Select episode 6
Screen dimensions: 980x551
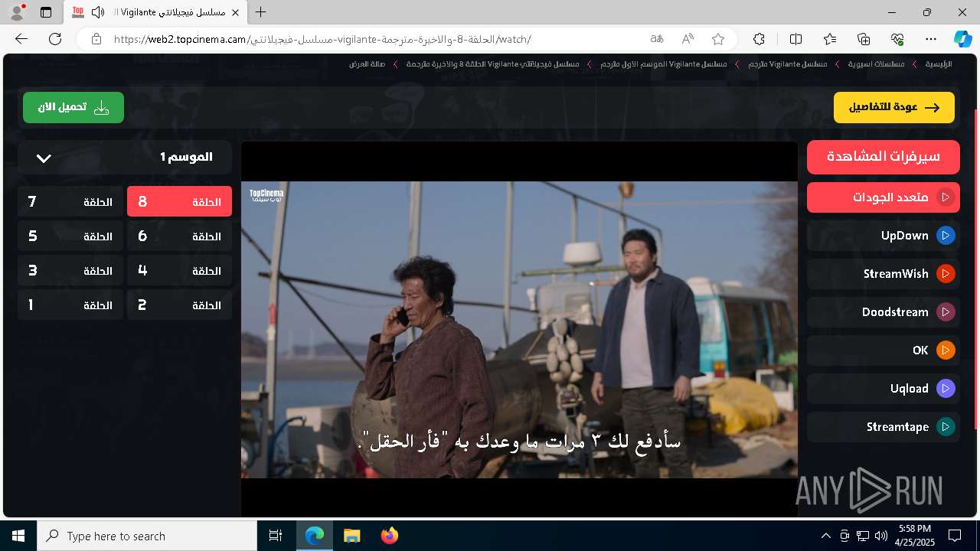click(179, 236)
